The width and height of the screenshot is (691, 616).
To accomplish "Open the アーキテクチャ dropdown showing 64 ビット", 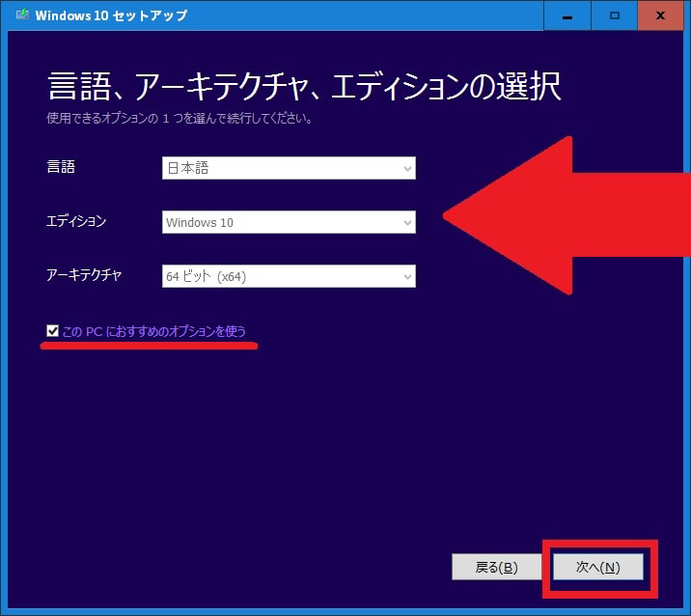I will click(x=289, y=276).
